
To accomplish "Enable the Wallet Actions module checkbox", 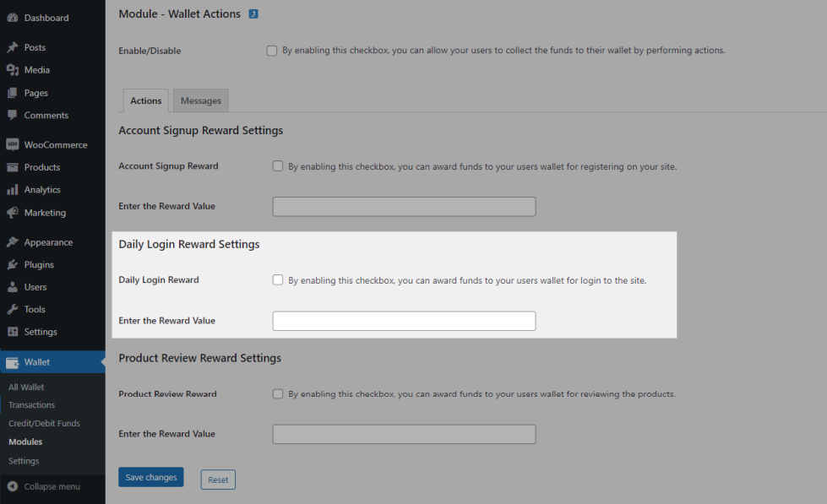I will (x=272, y=51).
